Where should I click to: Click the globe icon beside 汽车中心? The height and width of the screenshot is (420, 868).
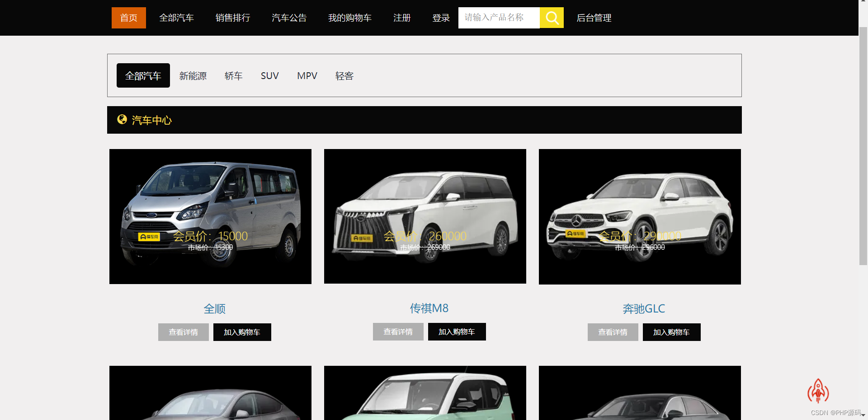[122, 119]
